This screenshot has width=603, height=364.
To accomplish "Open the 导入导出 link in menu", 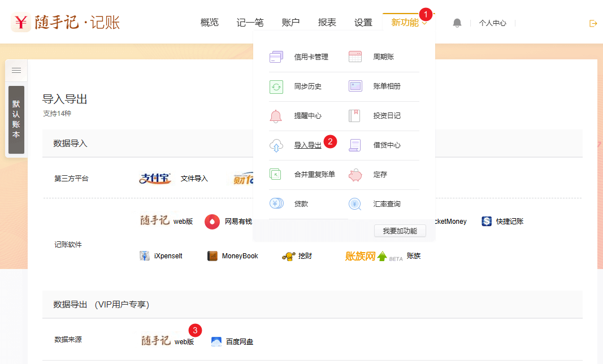I will click(307, 145).
